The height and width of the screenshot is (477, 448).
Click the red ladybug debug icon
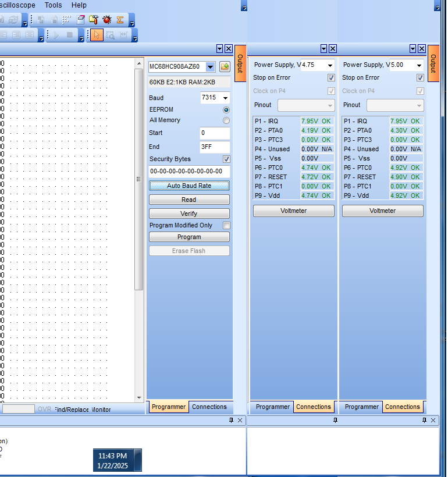pyautogui.click(x=107, y=20)
